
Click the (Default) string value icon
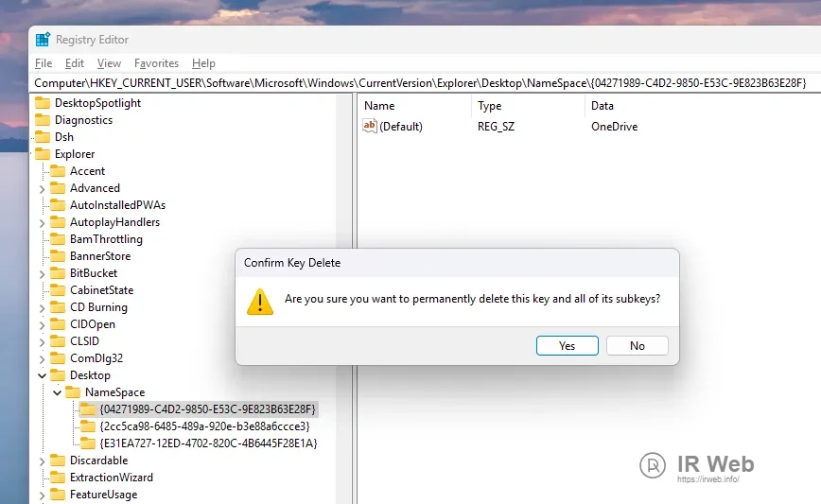point(370,126)
